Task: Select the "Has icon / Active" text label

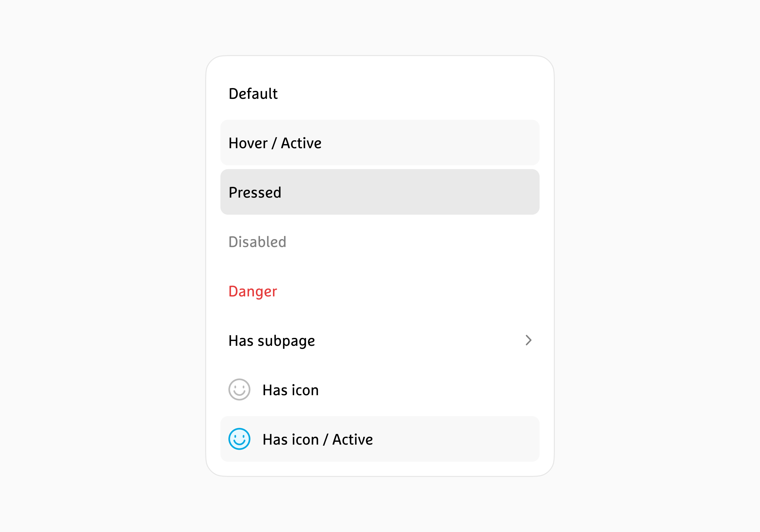Action: (x=317, y=439)
